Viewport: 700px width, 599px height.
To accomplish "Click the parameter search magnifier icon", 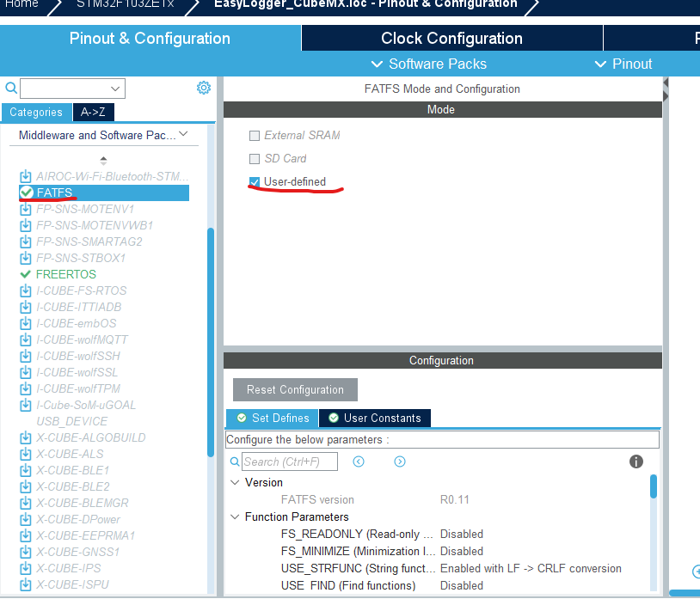I will tap(235, 461).
